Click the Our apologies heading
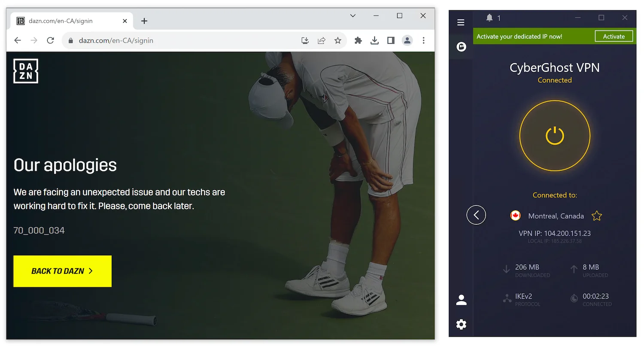The height and width of the screenshot is (347, 644). coord(65,165)
